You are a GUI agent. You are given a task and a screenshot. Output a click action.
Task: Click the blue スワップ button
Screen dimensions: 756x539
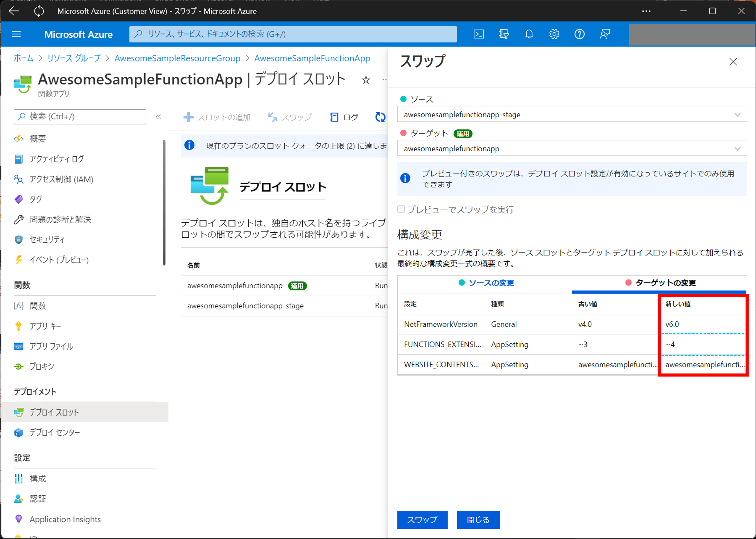[x=422, y=519]
